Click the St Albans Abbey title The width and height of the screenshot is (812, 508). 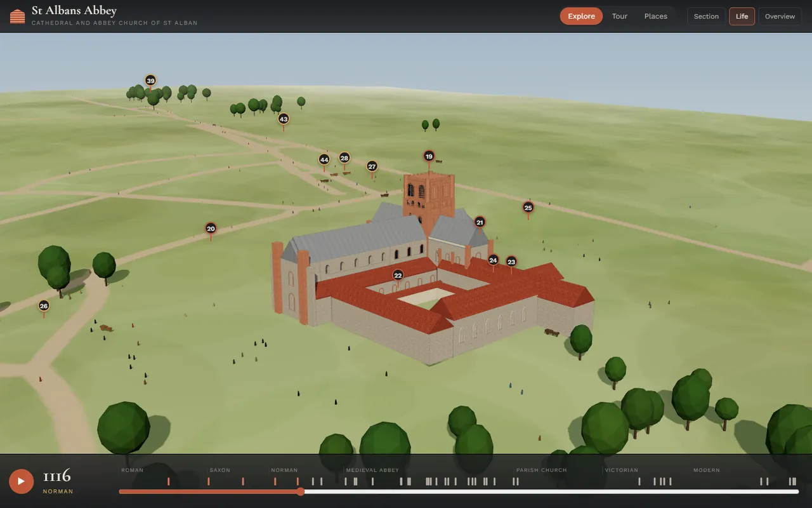74,11
